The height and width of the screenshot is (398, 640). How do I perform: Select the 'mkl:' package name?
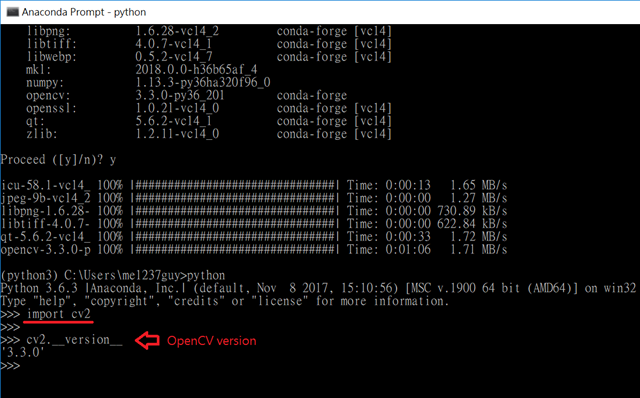(38, 70)
